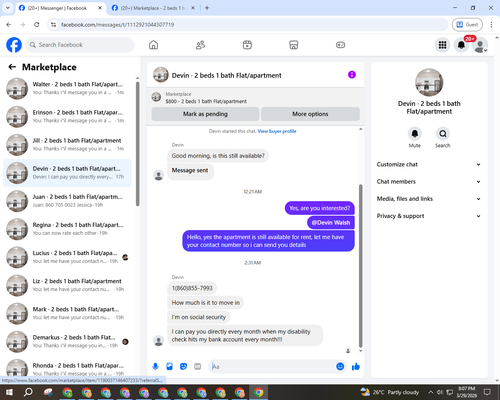Screen dimensions: 500x400
Task: Click the conversation list scrollbar
Action: (137, 143)
